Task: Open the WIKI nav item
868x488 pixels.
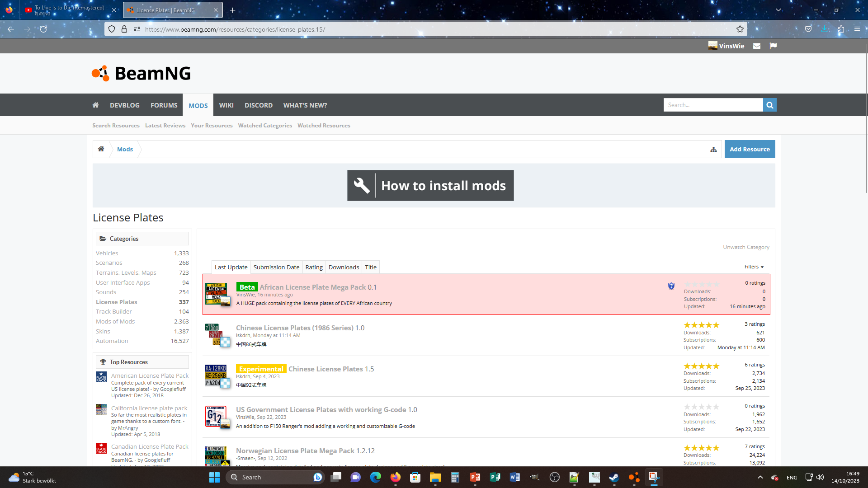Action: coord(226,105)
